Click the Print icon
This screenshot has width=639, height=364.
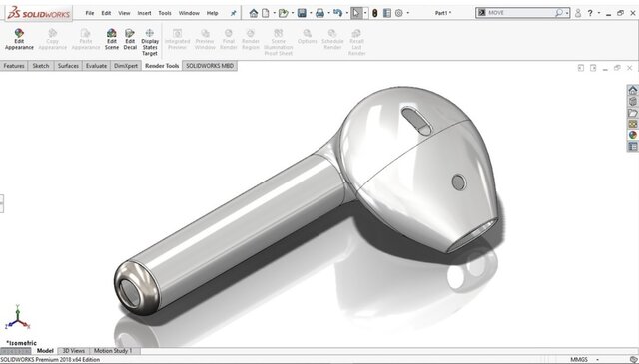(319, 13)
